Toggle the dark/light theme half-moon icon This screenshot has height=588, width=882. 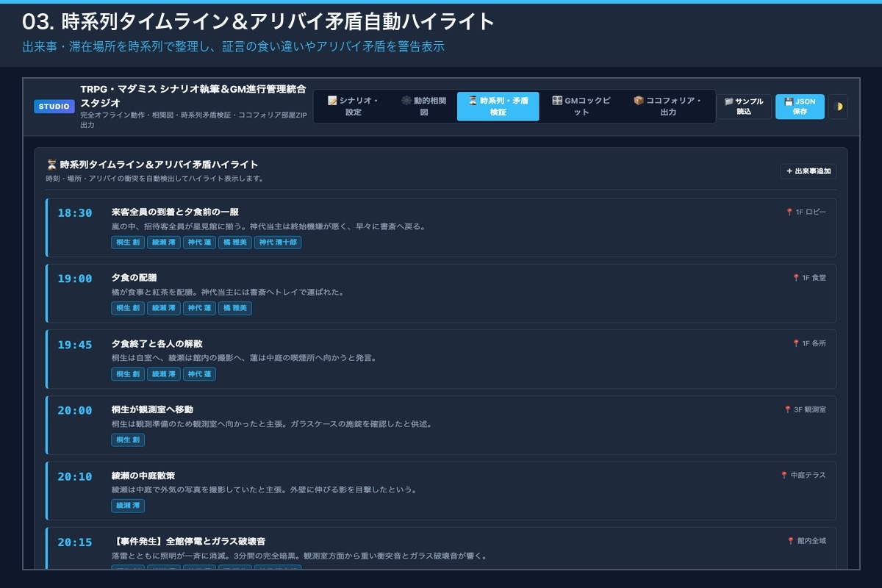pyautogui.click(x=838, y=107)
